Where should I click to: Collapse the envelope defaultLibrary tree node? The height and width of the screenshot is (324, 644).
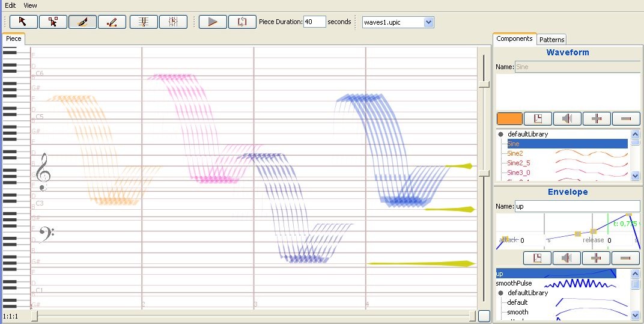point(500,293)
